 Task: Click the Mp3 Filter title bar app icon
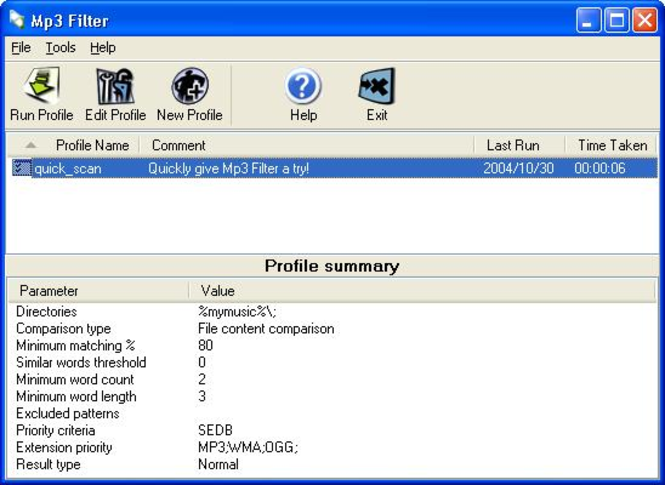click(x=17, y=20)
